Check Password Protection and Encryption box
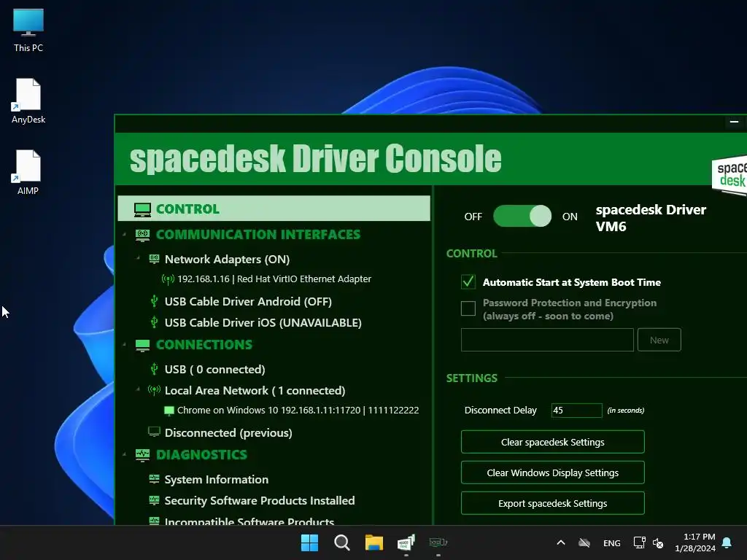The width and height of the screenshot is (747, 560). pyautogui.click(x=468, y=308)
